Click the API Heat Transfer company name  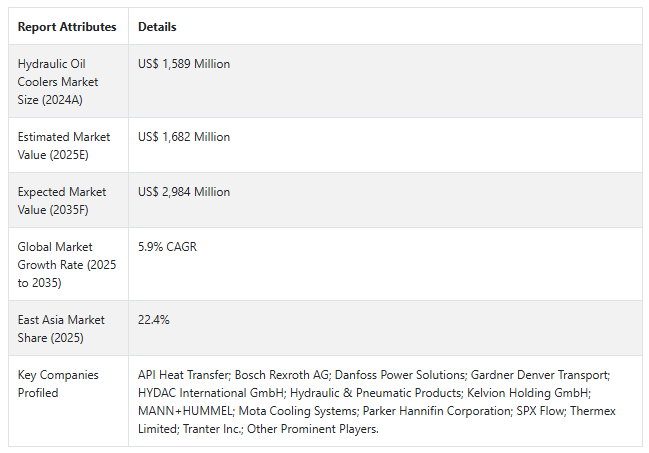(x=181, y=375)
